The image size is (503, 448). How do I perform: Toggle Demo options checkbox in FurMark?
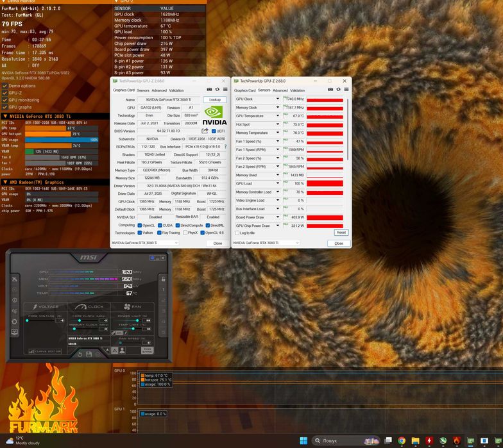point(5,86)
